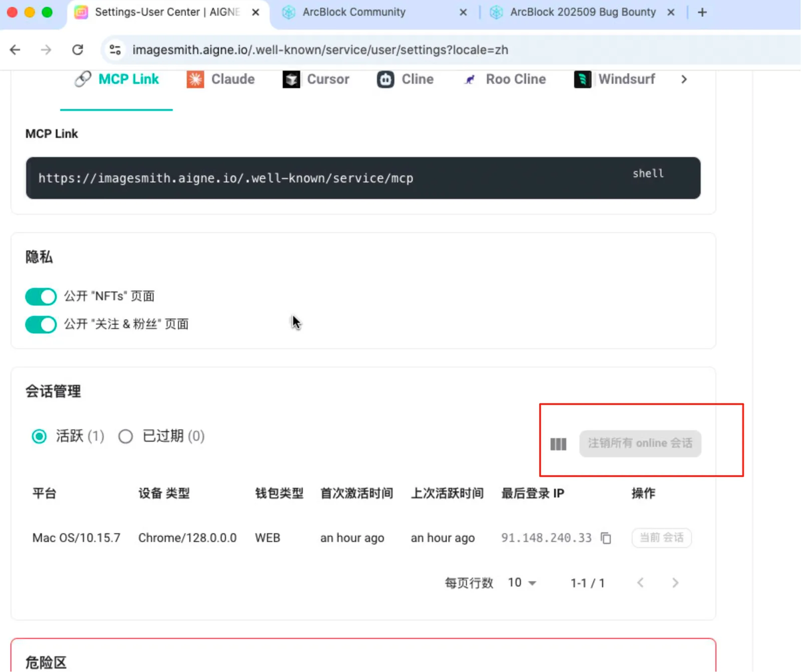Click the macOS red close window button
Viewport: 801px width, 672px height.
[13, 12]
